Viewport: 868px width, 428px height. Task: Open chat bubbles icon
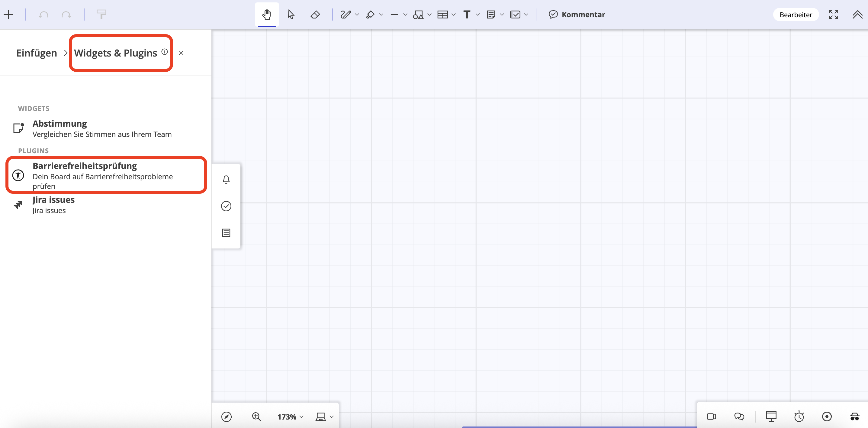pos(739,417)
